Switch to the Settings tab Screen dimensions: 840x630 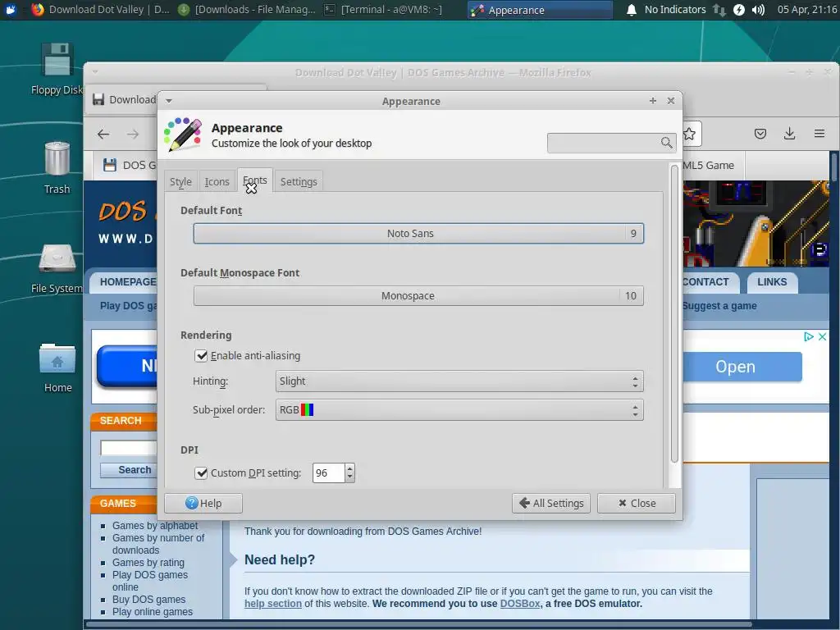299,181
